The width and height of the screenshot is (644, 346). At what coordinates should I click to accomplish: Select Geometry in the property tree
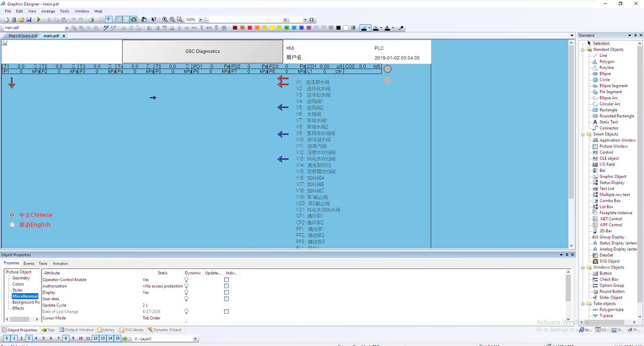point(21,278)
